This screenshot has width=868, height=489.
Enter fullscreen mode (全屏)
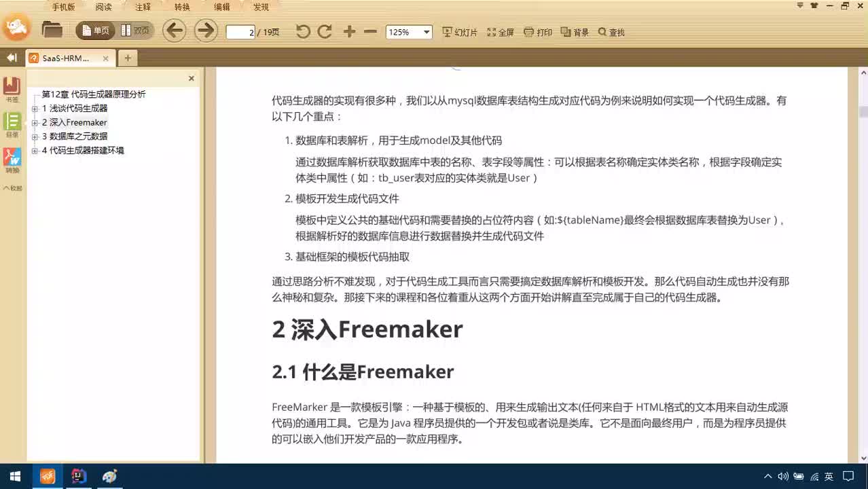coord(501,32)
